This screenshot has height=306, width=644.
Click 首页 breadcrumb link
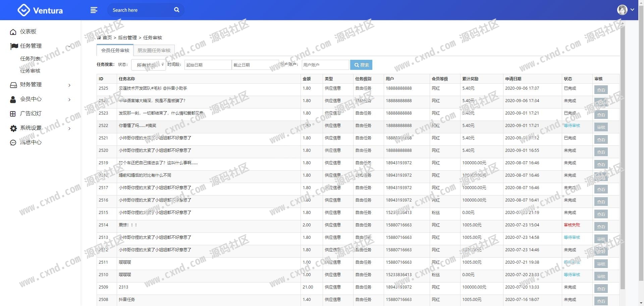107,38
